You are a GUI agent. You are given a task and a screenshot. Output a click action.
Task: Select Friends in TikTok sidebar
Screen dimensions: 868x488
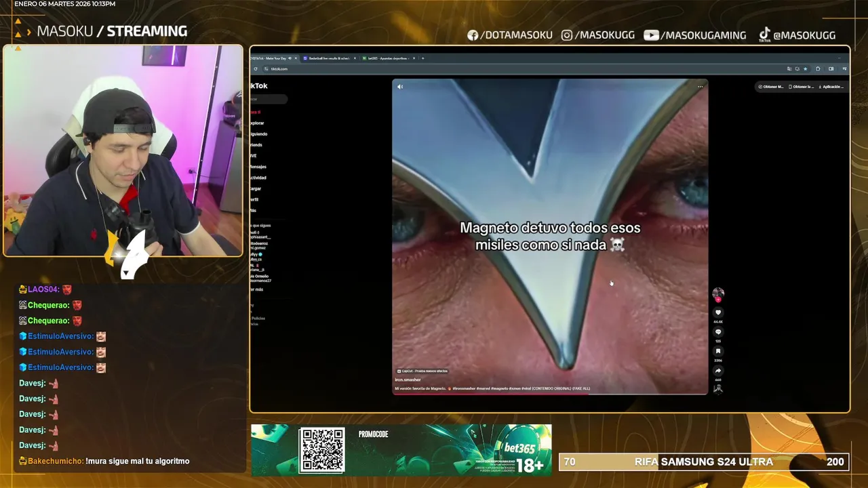coord(256,145)
